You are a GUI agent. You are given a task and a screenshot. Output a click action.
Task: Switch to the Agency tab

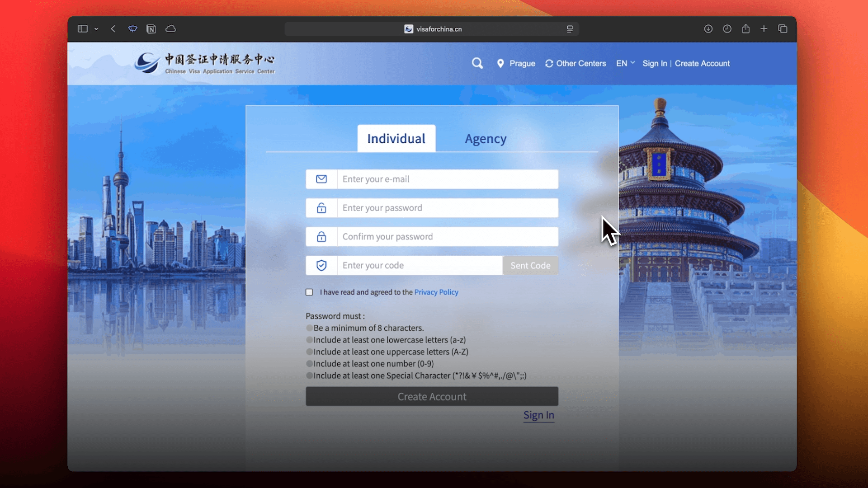[x=486, y=139]
